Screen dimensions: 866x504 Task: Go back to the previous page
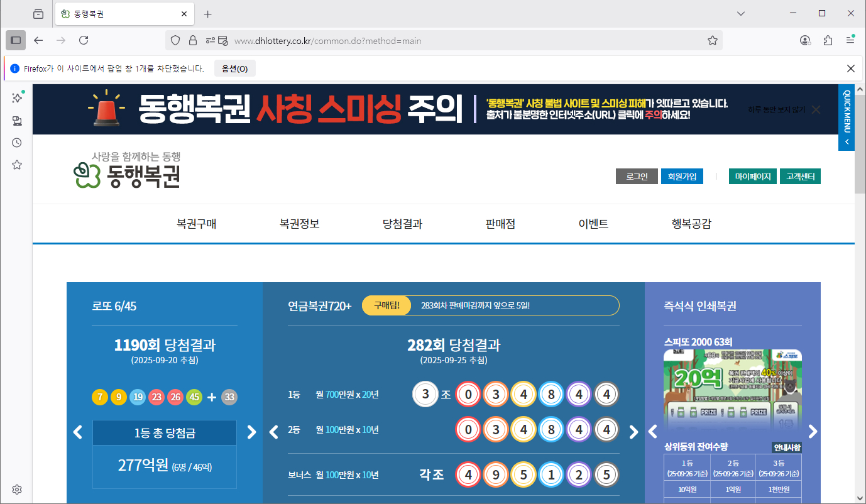click(x=38, y=40)
